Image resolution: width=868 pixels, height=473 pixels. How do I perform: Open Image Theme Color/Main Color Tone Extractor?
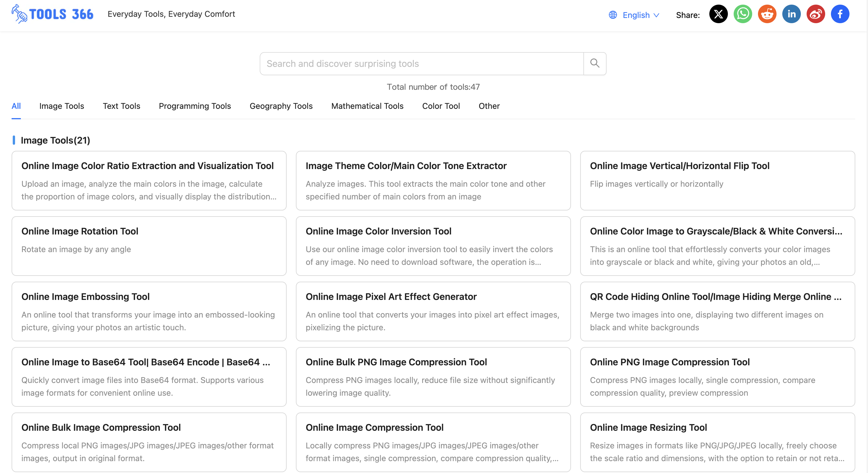click(x=433, y=181)
